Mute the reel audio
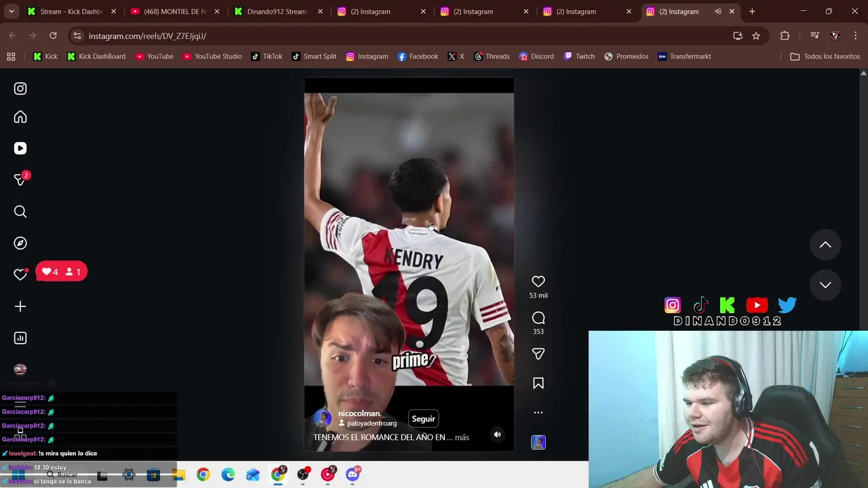 point(497,434)
